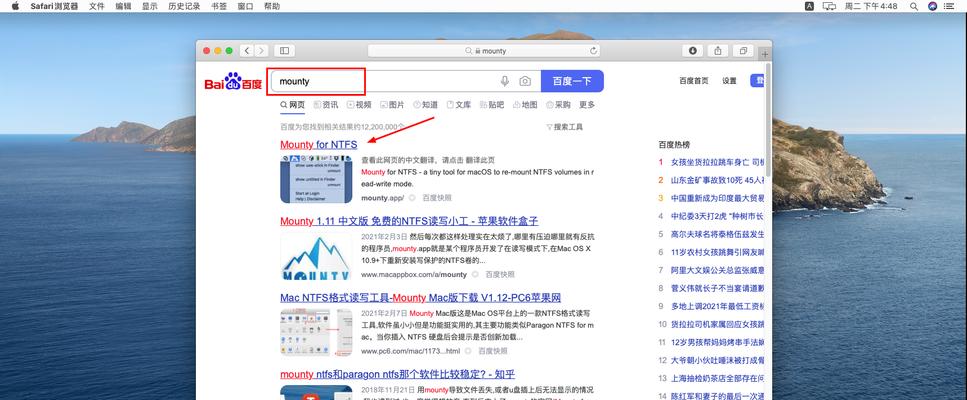Go forward with Safari's forward arrow

(261, 51)
